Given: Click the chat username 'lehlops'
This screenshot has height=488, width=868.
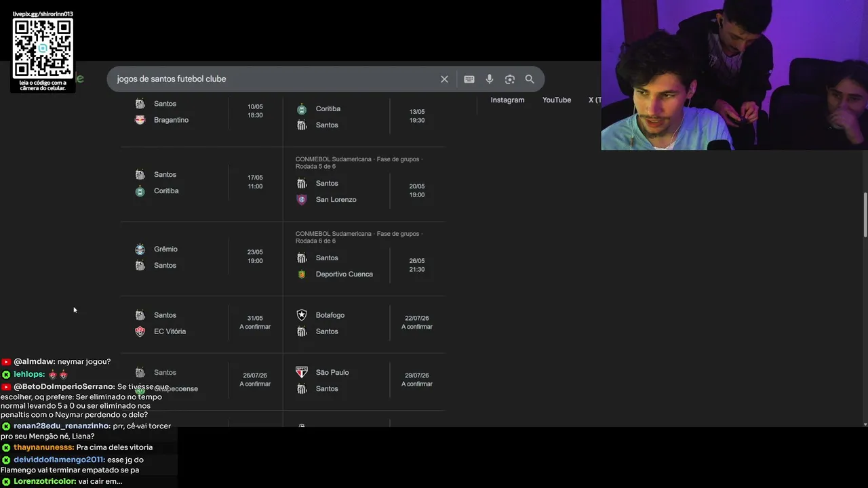Looking at the screenshot, I should pos(29,374).
